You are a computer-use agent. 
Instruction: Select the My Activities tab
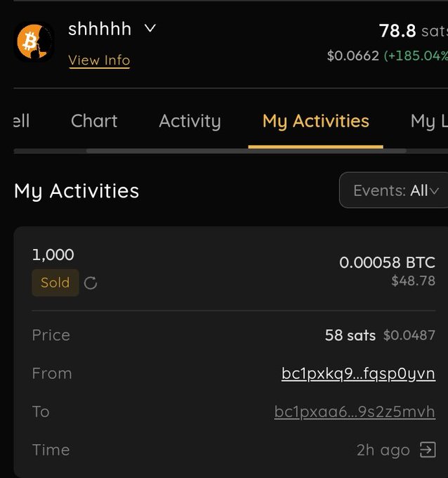click(316, 121)
